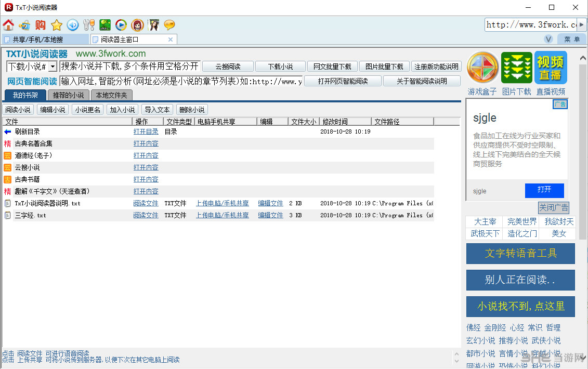Open 游戏盒子 via its golden icon
The height and width of the screenshot is (369, 588).
point(482,68)
